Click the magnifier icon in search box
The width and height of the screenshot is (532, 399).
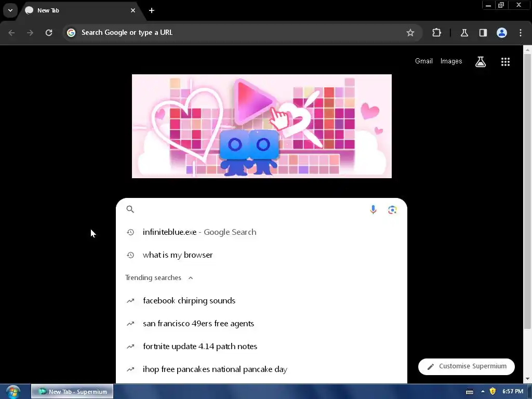point(130,209)
